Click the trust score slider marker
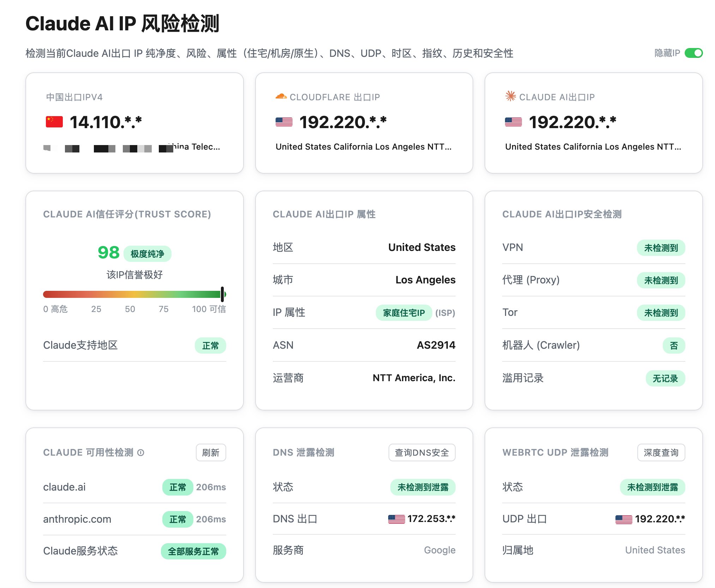 (222, 294)
